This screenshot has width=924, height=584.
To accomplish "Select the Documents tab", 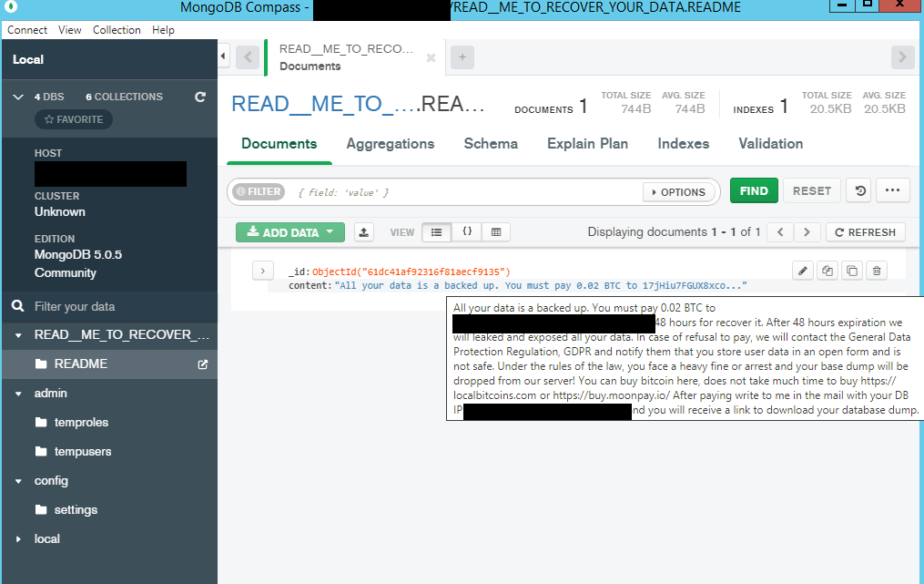I will click(x=279, y=144).
